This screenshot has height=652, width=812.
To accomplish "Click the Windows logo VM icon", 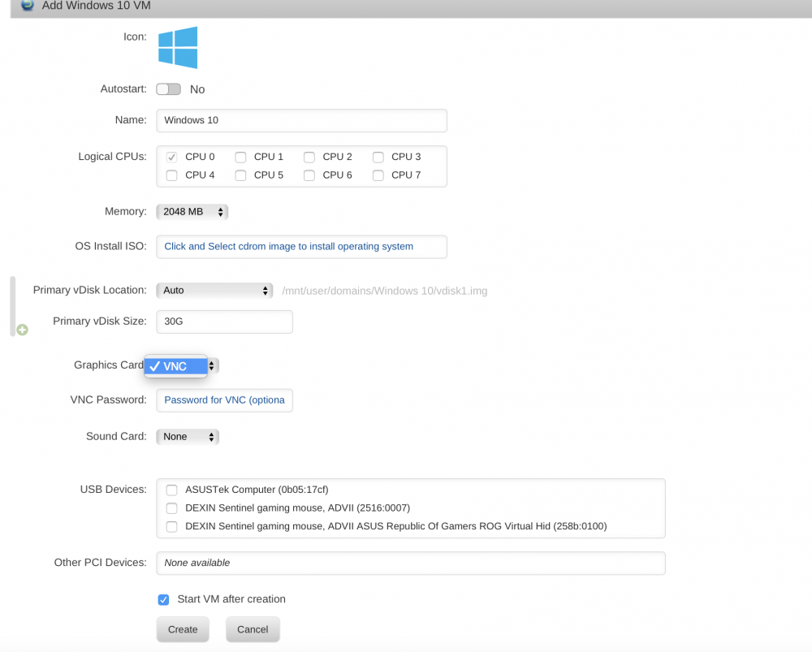I will click(178, 47).
